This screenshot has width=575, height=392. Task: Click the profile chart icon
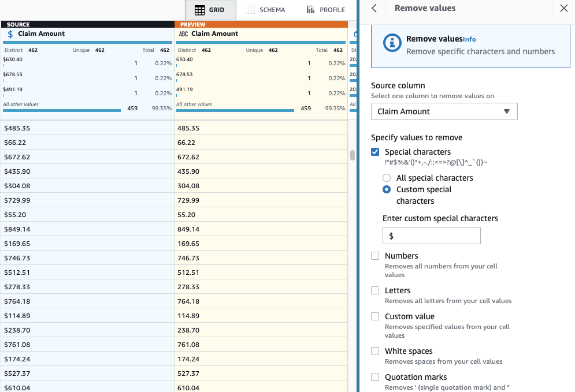click(310, 9)
